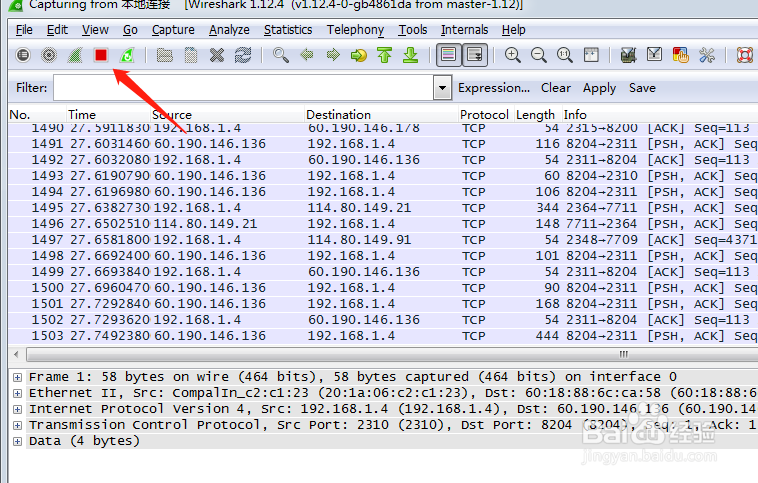Save the current filter
758x483 pixels.
tap(642, 88)
